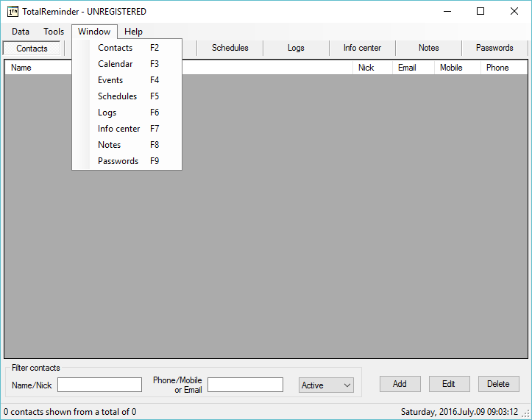Focus the Name/Nick filter field
The image size is (532, 420).
[x=100, y=385]
